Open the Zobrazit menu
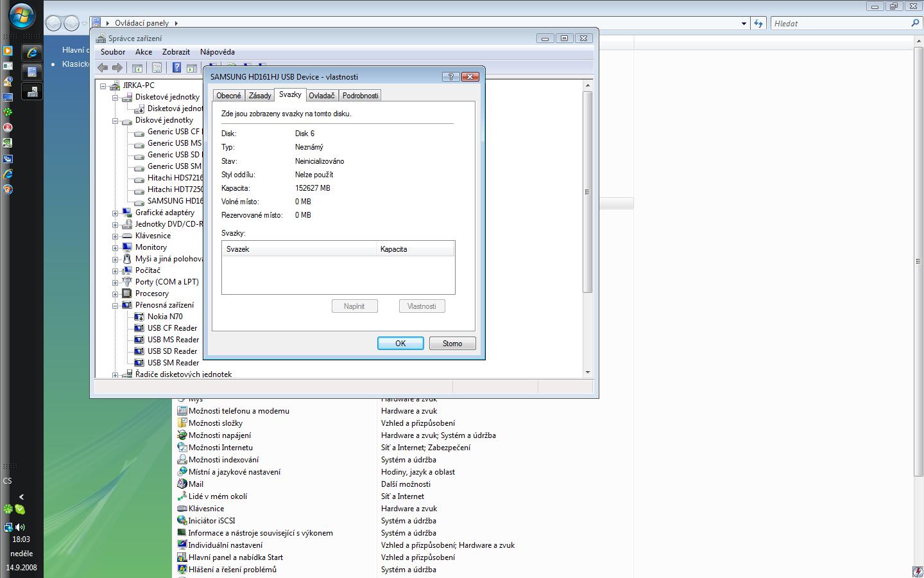924x578 pixels. pyautogui.click(x=176, y=52)
